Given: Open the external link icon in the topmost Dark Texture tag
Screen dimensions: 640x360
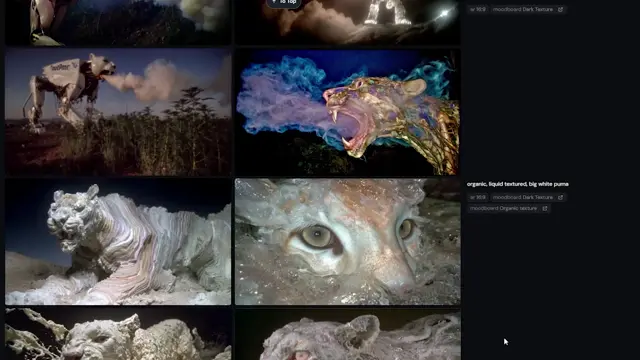Looking at the screenshot, I should (560, 9).
